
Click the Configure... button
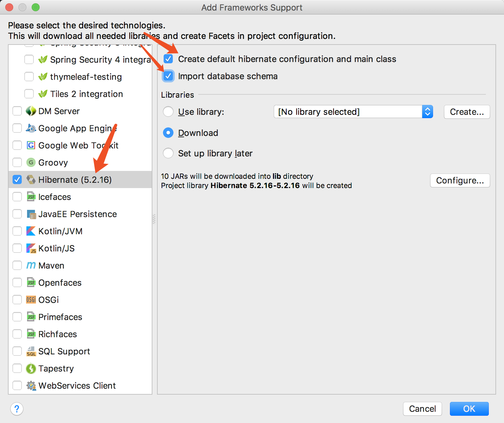coord(460,180)
